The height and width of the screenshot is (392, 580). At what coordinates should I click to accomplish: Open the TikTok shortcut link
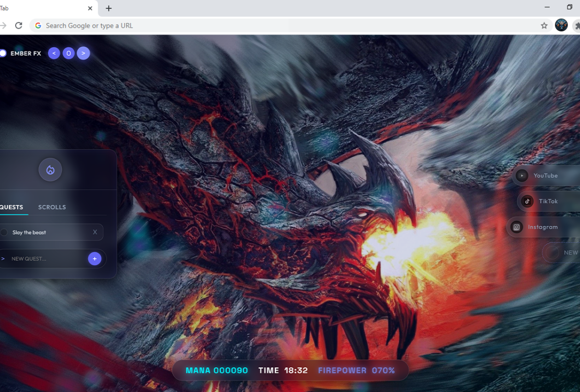[x=549, y=201]
